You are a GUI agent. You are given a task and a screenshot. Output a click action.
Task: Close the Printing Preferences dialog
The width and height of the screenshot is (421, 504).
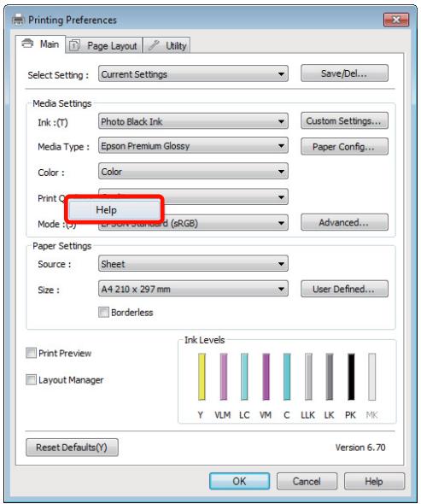click(x=396, y=20)
